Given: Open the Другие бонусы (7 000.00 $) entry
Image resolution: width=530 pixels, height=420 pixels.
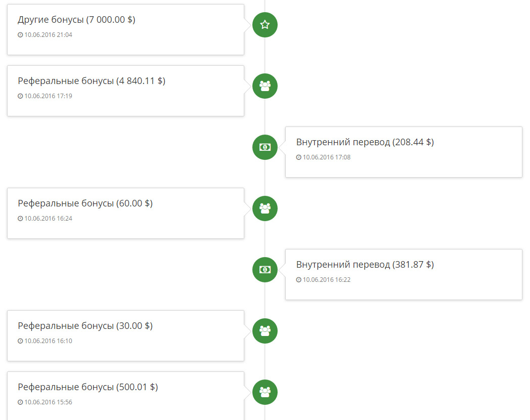Looking at the screenshot, I should pos(76,20).
